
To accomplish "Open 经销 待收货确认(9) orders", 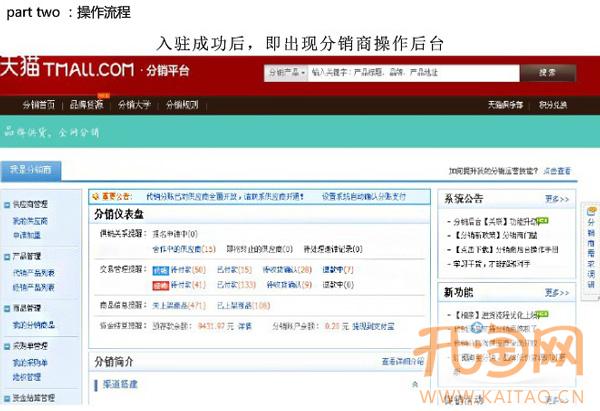I will (x=289, y=285).
